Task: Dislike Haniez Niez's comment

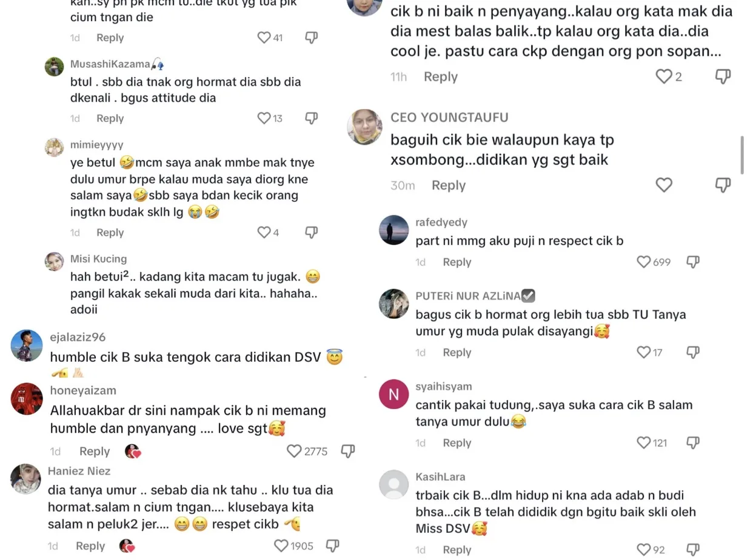Action: (x=332, y=546)
